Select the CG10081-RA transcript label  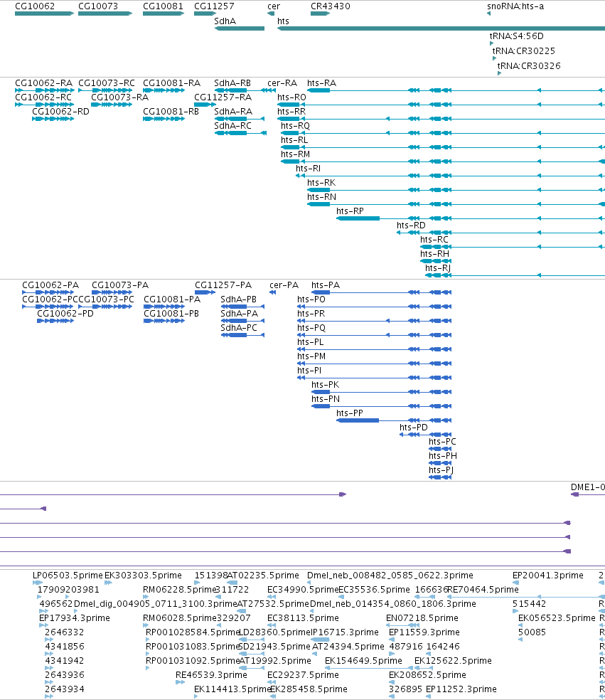pos(172,83)
